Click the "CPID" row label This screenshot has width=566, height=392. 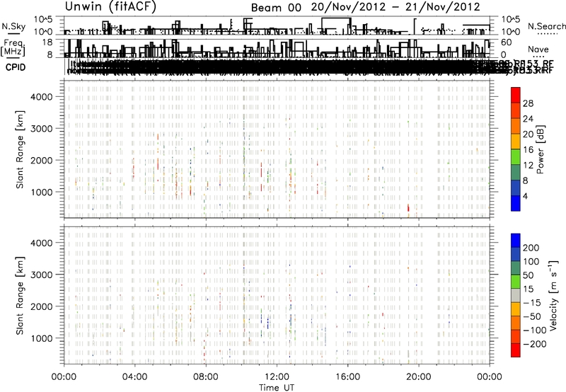click(x=16, y=67)
